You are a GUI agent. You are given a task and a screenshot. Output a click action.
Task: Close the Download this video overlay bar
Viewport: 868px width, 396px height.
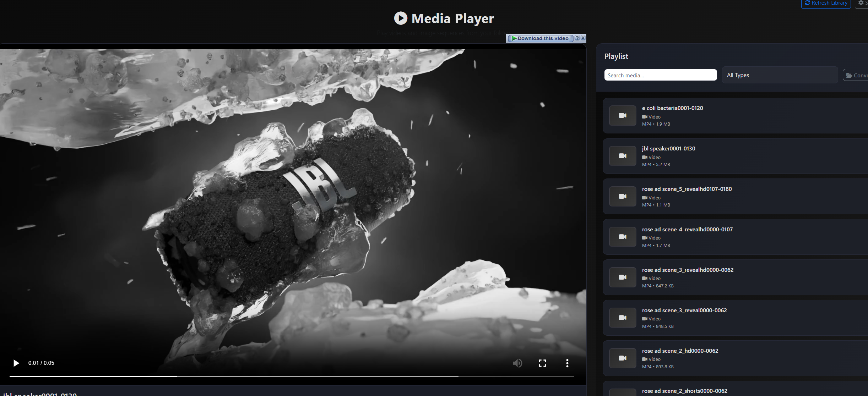click(583, 38)
